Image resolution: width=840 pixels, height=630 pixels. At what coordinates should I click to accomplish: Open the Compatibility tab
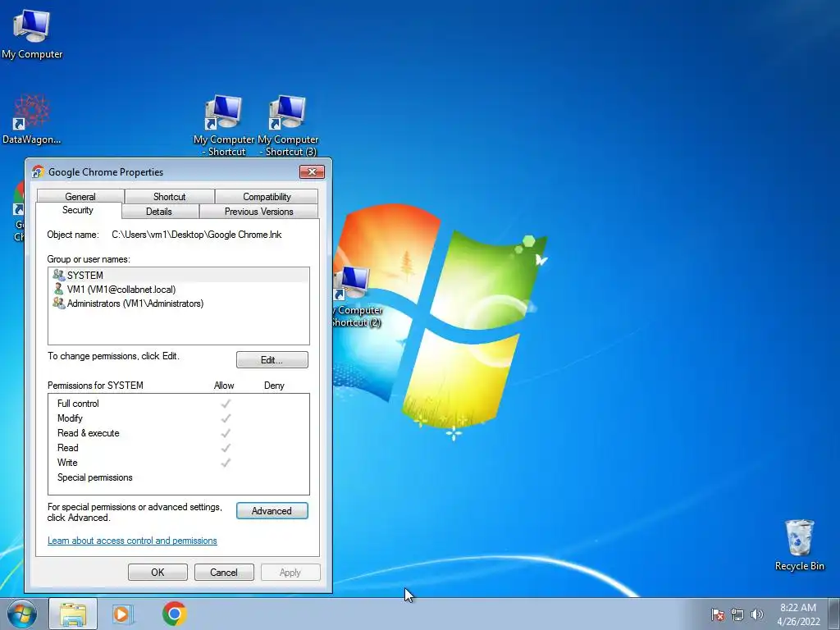point(267,197)
